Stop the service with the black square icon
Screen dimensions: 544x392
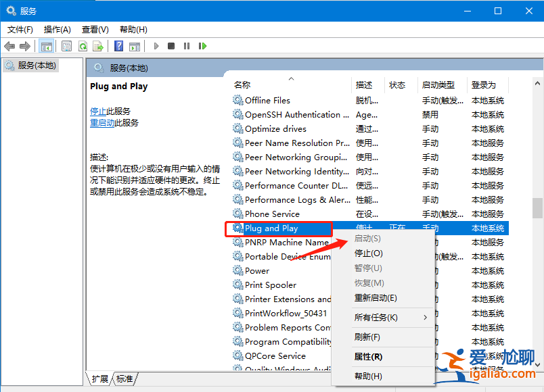[x=171, y=46]
